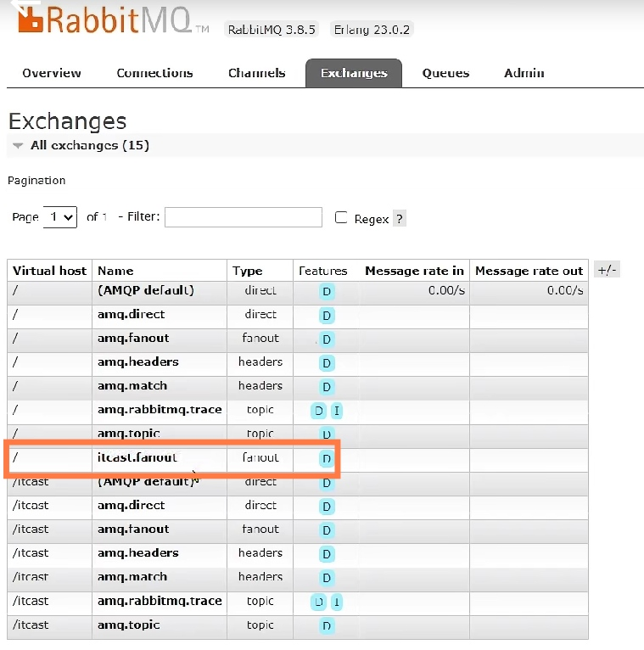Click D badge of / vhost amq.match

[327, 387]
